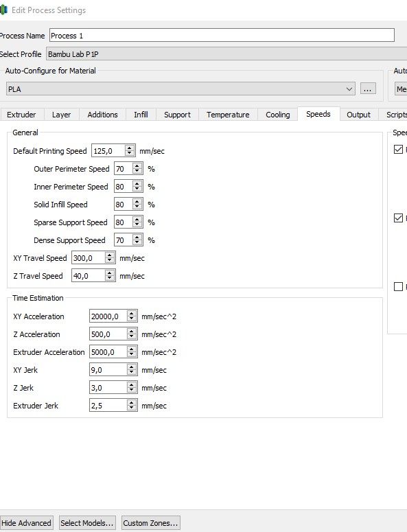
Task: Switch to the Temperature tab
Action: pos(228,115)
